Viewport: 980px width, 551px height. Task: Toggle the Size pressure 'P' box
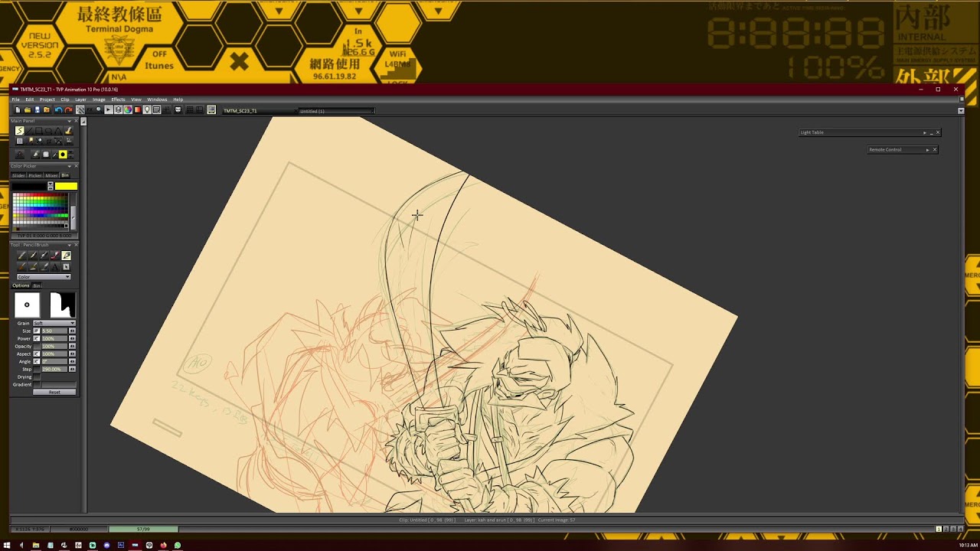36,331
